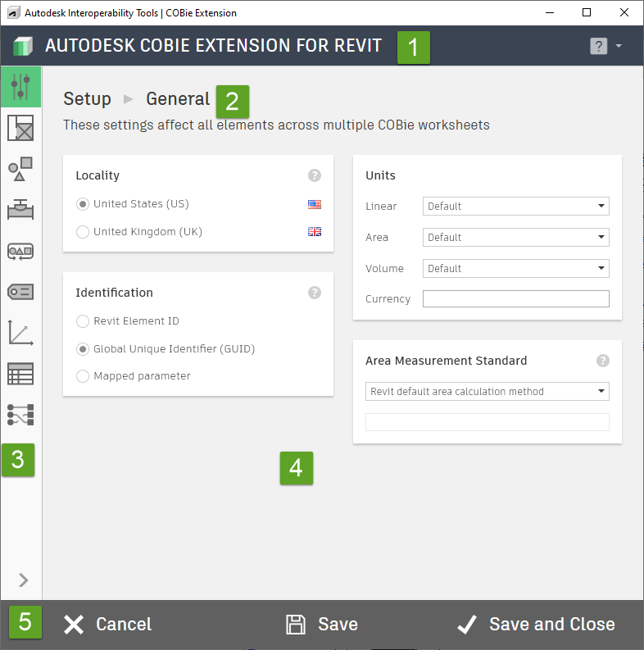The width and height of the screenshot is (644, 650).
Task: Click Save and Close button
Action: (536, 625)
